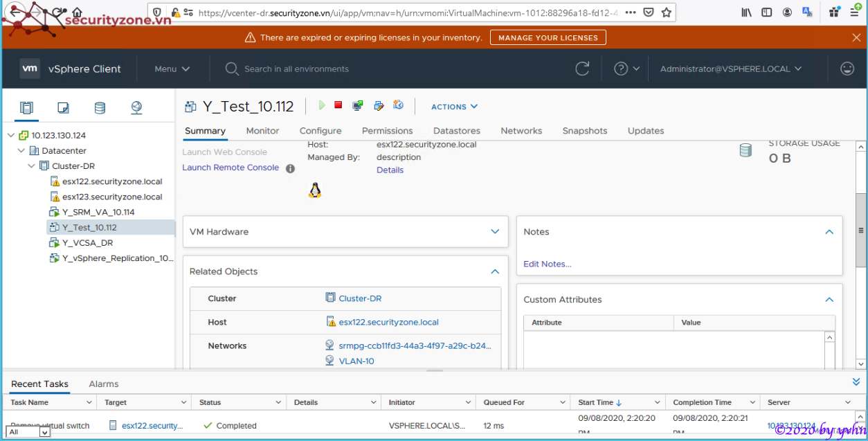This screenshot has width=868, height=441.
Task: Open the Menu dropdown in header
Action: pos(172,69)
